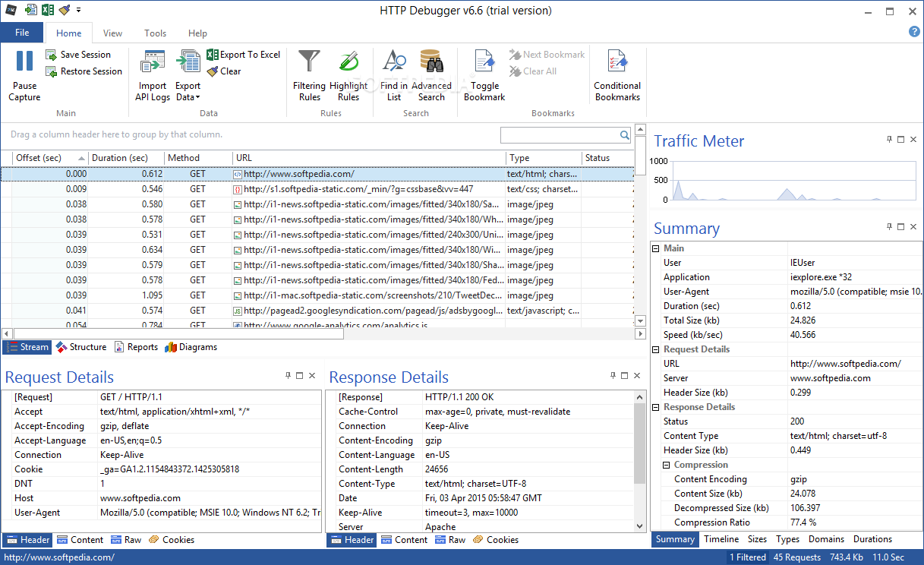The height and width of the screenshot is (565, 924).
Task: Collapse the Main section in Summary
Action: [656, 248]
